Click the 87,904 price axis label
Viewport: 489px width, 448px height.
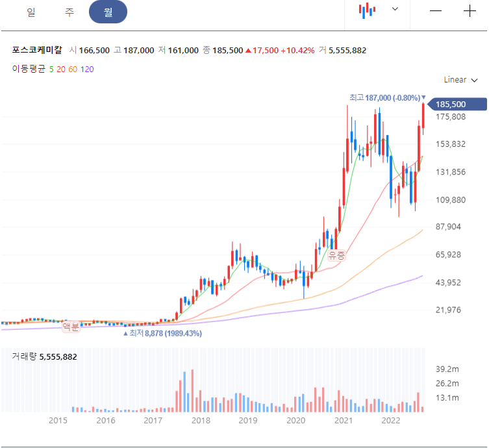point(448,227)
